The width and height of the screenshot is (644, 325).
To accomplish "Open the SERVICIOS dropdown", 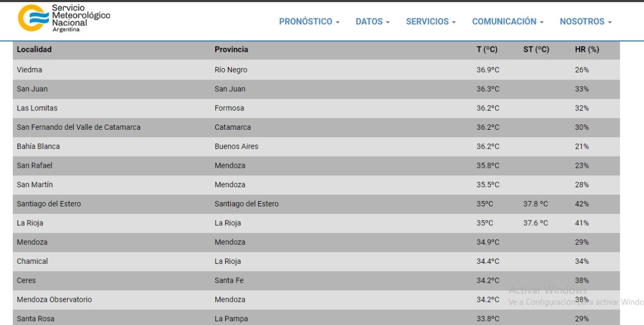I will click(x=430, y=21).
